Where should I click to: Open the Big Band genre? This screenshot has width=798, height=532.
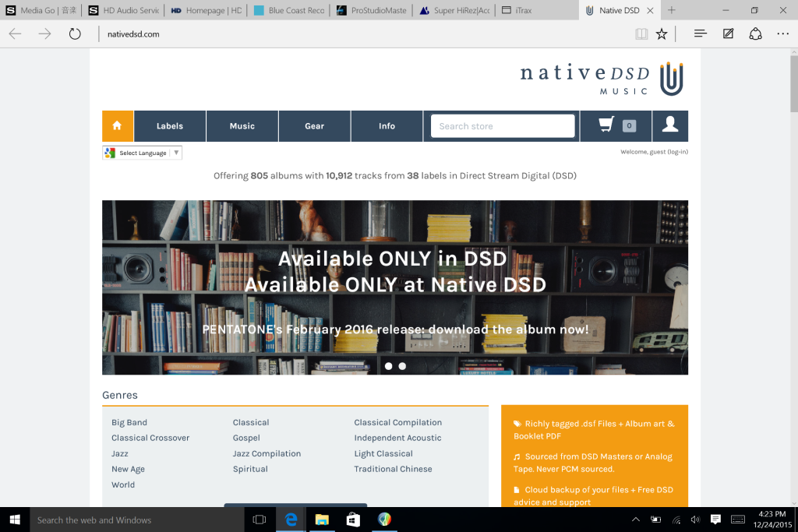tap(129, 422)
